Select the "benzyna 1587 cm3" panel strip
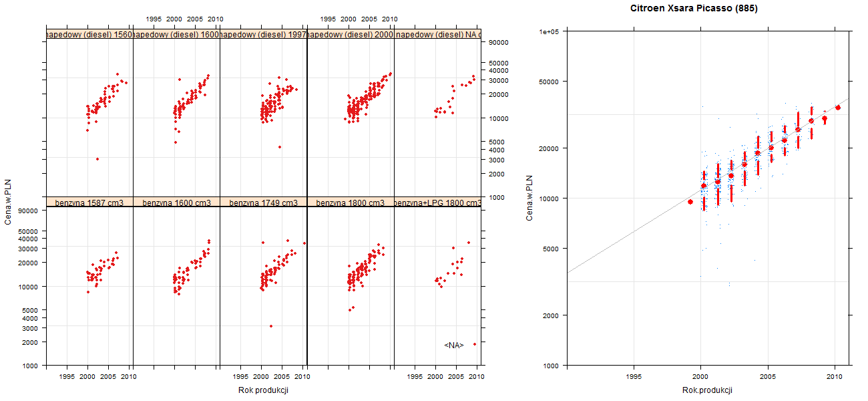Image resolution: width=868 pixels, height=401 pixels. [x=89, y=202]
